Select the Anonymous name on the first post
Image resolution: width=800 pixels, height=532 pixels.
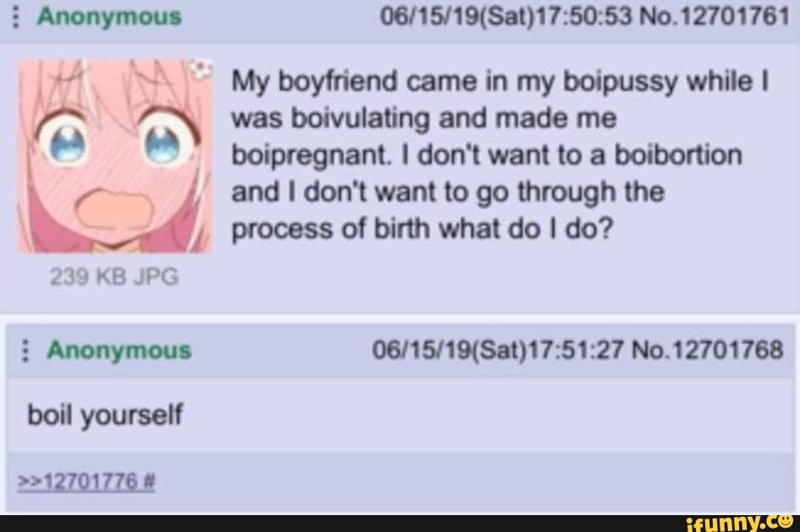click(109, 17)
